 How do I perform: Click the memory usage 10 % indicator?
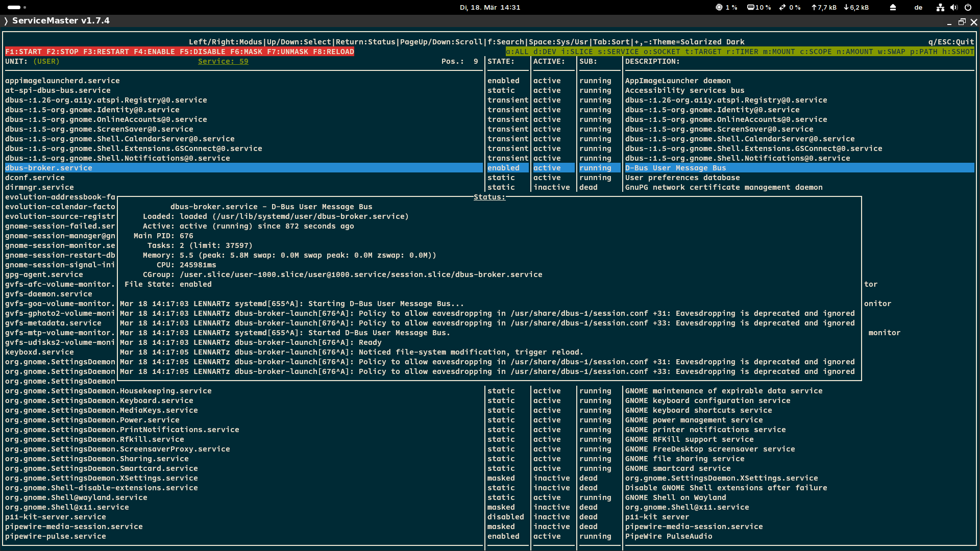[758, 7]
